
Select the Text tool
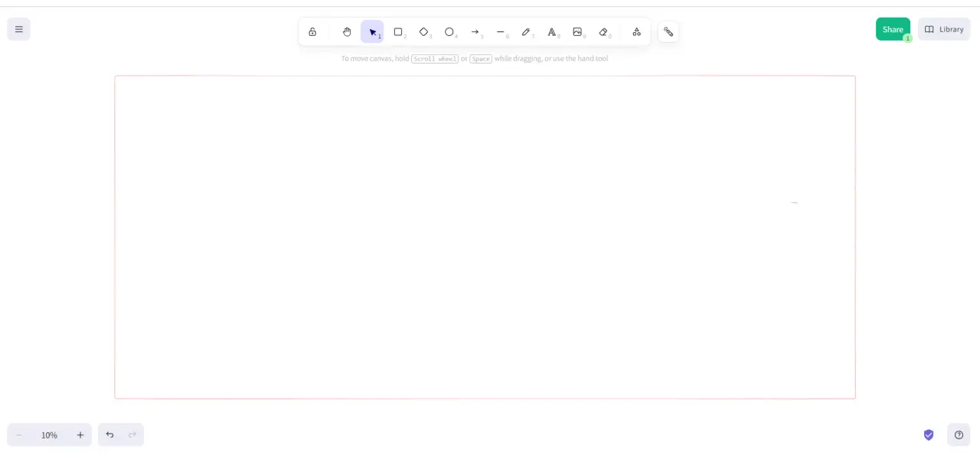click(552, 32)
